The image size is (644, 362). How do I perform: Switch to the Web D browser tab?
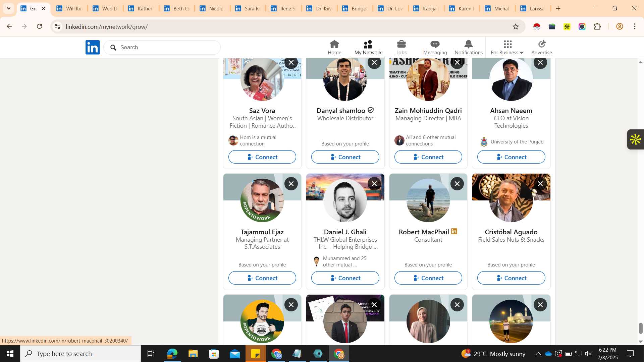tap(105, 8)
